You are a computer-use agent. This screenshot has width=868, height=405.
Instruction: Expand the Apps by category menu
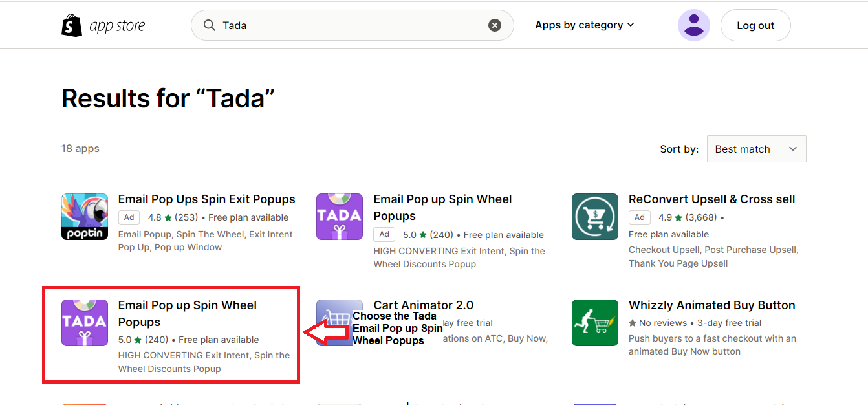click(585, 25)
